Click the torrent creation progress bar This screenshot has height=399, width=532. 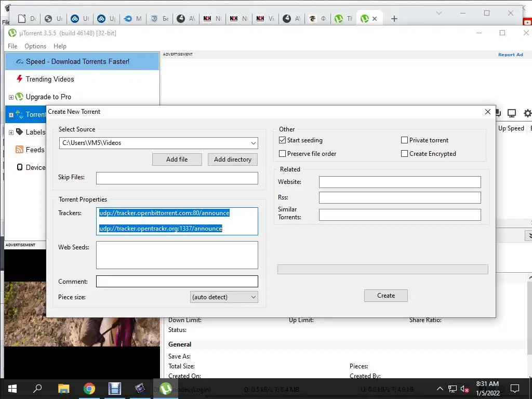click(383, 270)
